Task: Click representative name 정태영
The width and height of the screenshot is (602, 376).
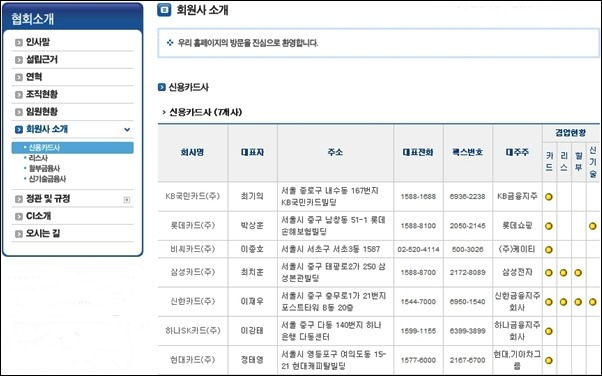Action: [x=252, y=360]
